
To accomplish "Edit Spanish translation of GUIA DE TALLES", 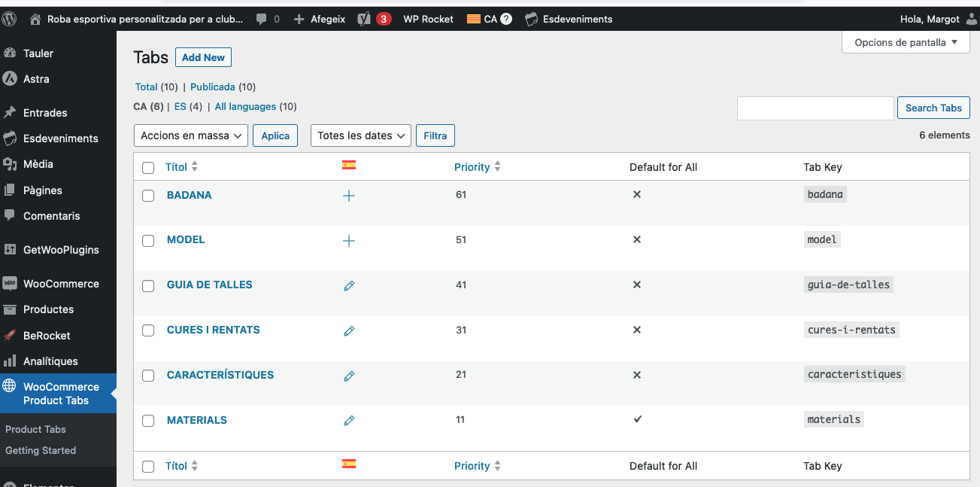I will tap(349, 286).
